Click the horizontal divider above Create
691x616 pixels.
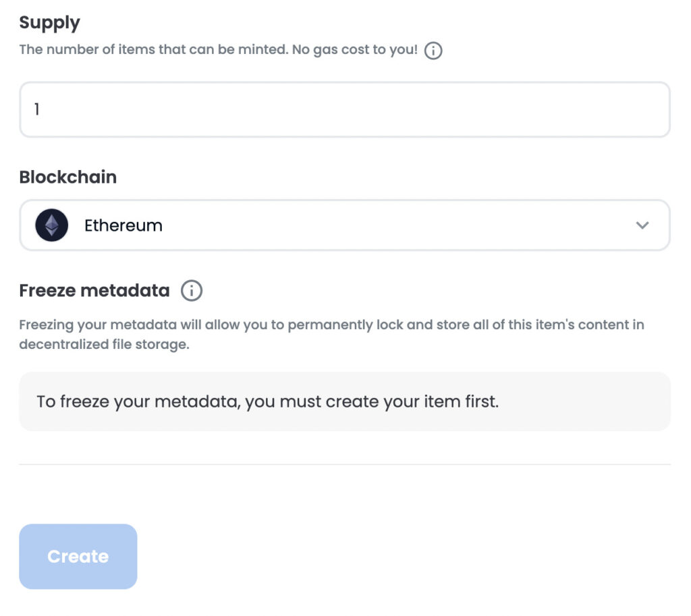[344, 464]
